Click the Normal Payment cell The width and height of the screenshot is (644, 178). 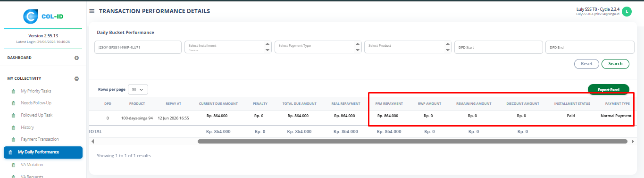tap(616, 116)
